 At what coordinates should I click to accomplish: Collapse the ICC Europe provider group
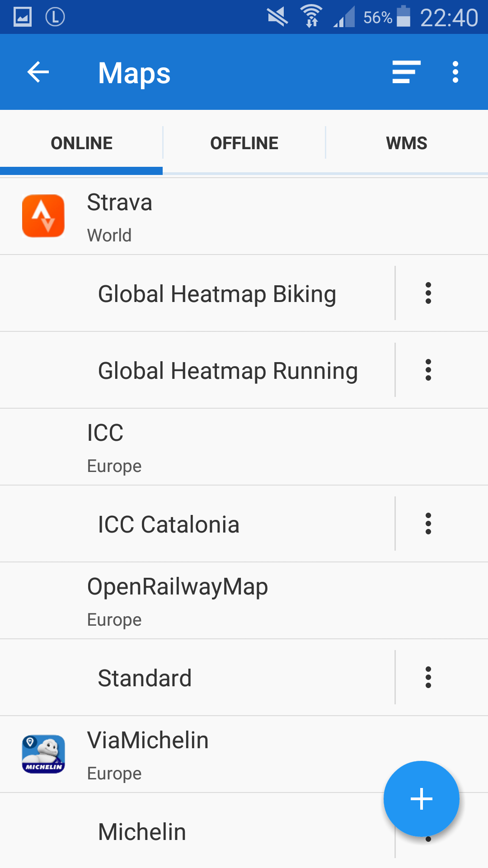pos(244,448)
